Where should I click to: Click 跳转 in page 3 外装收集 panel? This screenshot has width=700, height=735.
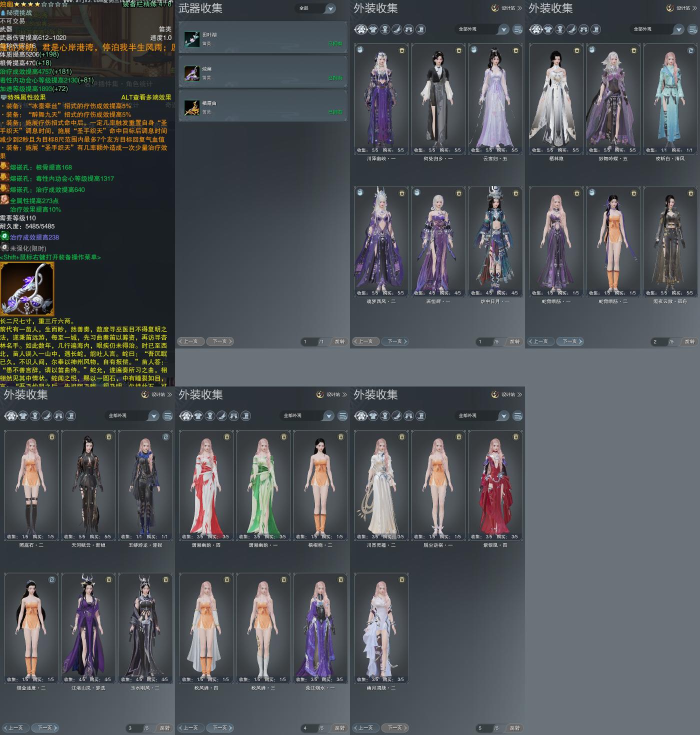click(x=164, y=728)
